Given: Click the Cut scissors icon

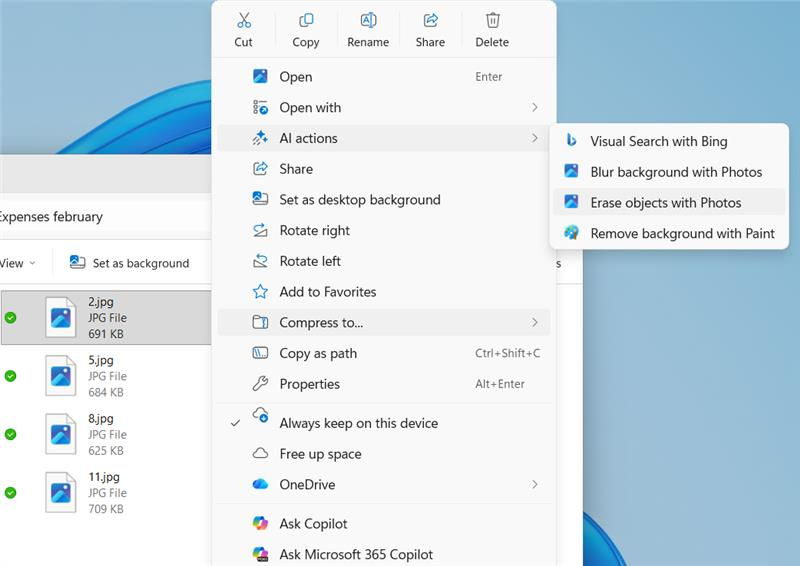Looking at the screenshot, I should (x=244, y=20).
